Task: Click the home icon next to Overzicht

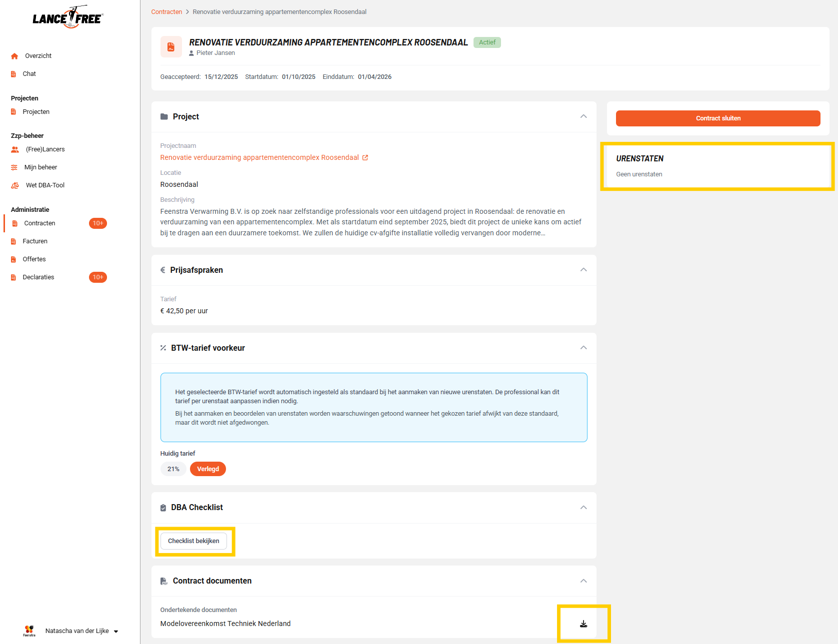Action: click(x=14, y=56)
